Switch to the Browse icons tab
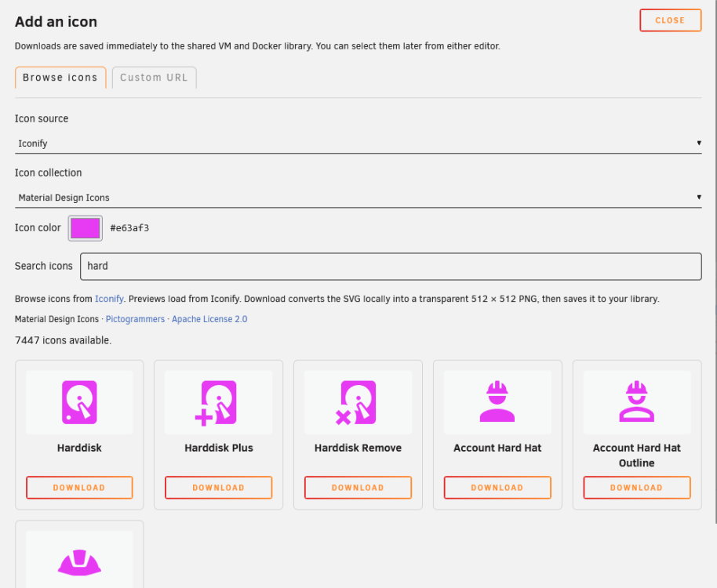Screen dimensions: 717x588 (60, 78)
